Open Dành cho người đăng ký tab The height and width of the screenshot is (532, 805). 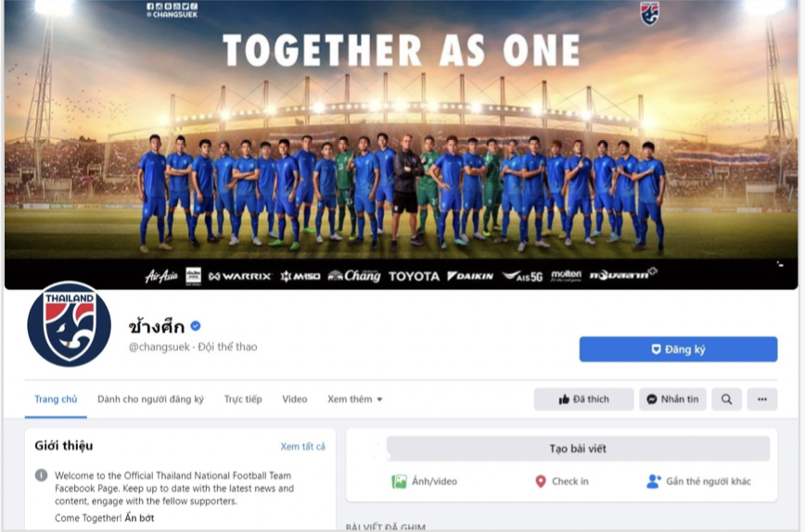[150, 399]
